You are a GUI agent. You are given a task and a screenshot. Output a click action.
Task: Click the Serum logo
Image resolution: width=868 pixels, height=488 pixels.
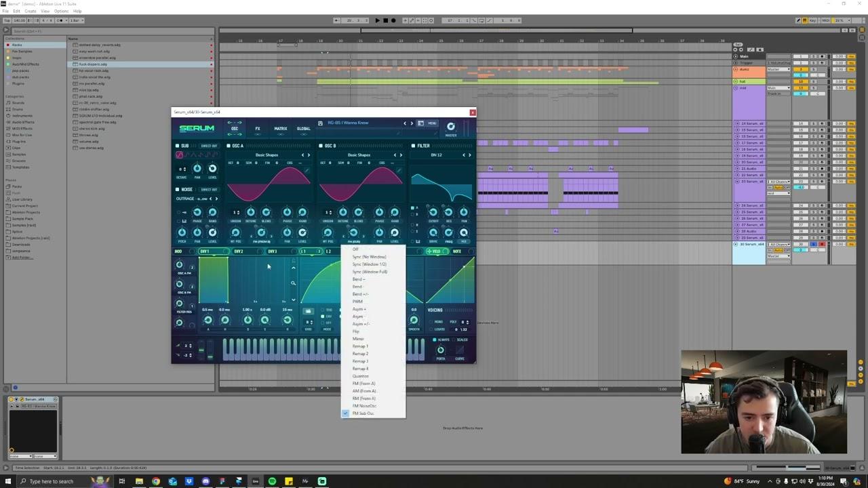[197, 128]
